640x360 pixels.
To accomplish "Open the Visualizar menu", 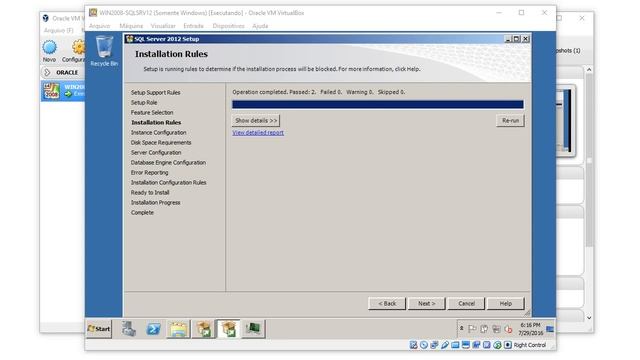I will pos(163,26).
